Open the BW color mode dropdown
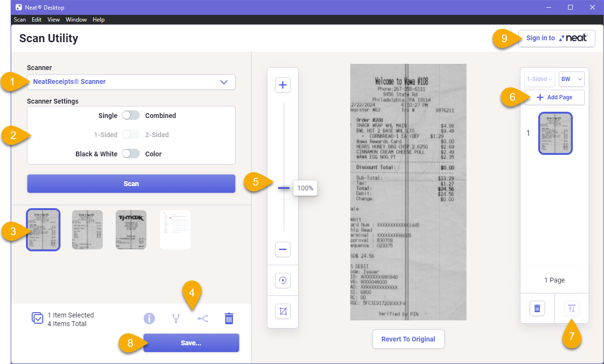The image size is (604, 364). tap(571, 79)
